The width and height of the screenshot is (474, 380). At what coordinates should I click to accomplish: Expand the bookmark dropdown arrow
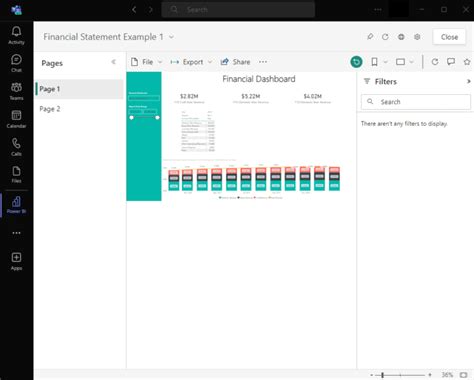[x=385, y=62]
